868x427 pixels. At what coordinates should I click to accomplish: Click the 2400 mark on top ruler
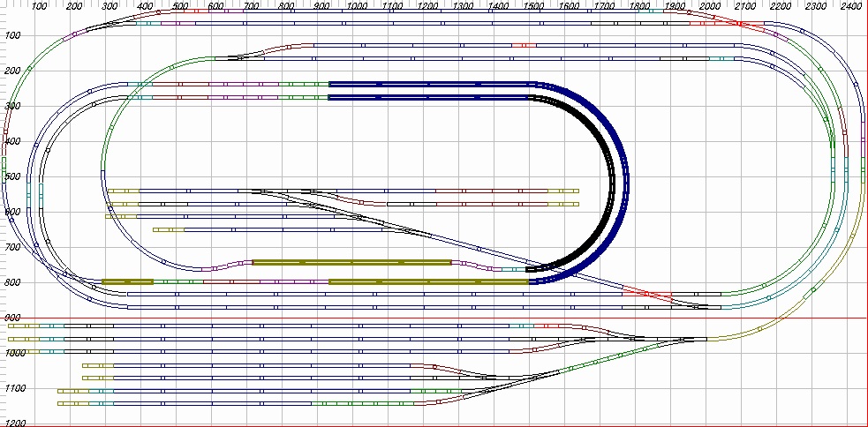pyautogui.click(x=850, y=6)
